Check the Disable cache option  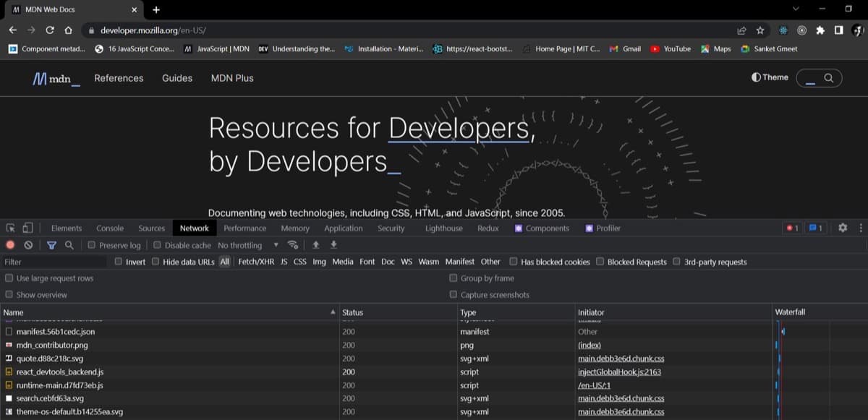158,245
